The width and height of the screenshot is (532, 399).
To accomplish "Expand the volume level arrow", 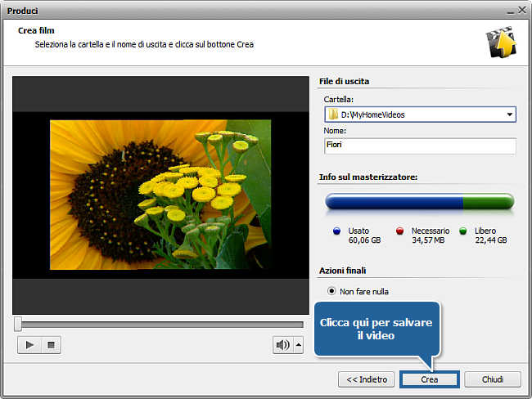I will [298, 345].
